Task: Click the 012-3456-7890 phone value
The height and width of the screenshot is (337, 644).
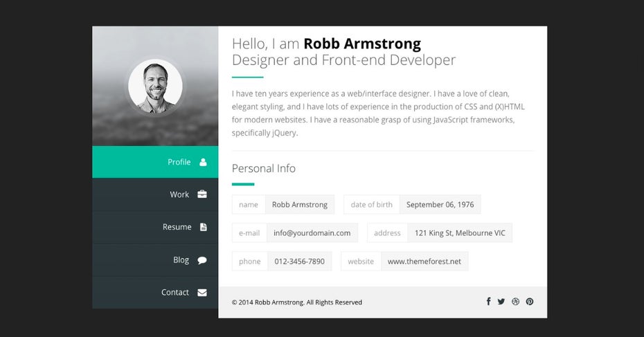Action: point(299,261)
